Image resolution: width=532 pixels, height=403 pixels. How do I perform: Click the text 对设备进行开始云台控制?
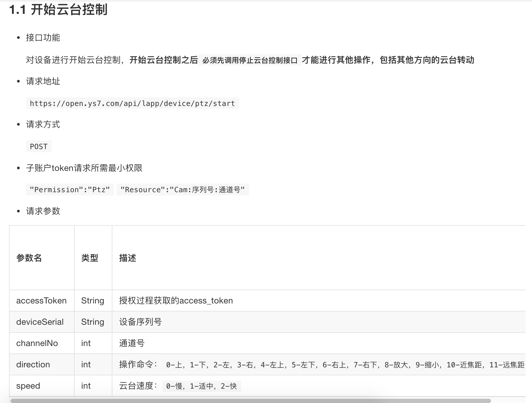73,60
